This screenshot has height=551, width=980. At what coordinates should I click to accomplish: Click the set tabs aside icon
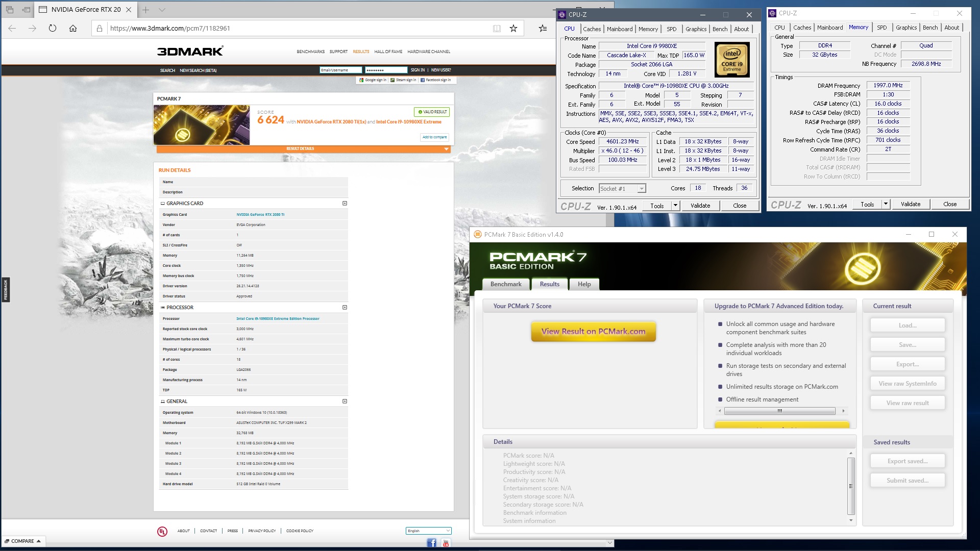27,9
